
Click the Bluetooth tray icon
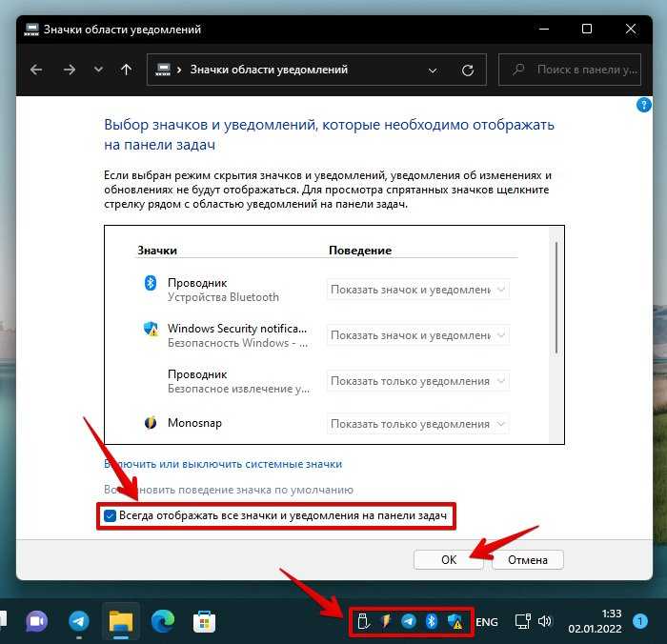tap(432, 622)
